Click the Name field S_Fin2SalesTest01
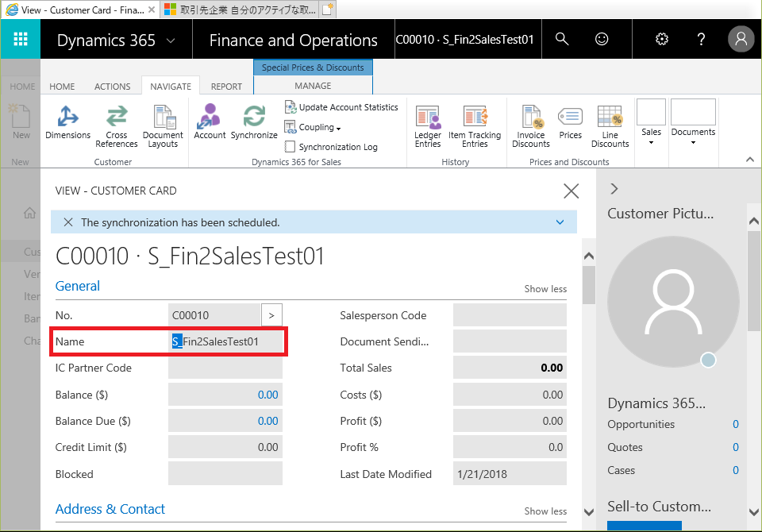The image size is (762, 532). click(x=225, y=341)
